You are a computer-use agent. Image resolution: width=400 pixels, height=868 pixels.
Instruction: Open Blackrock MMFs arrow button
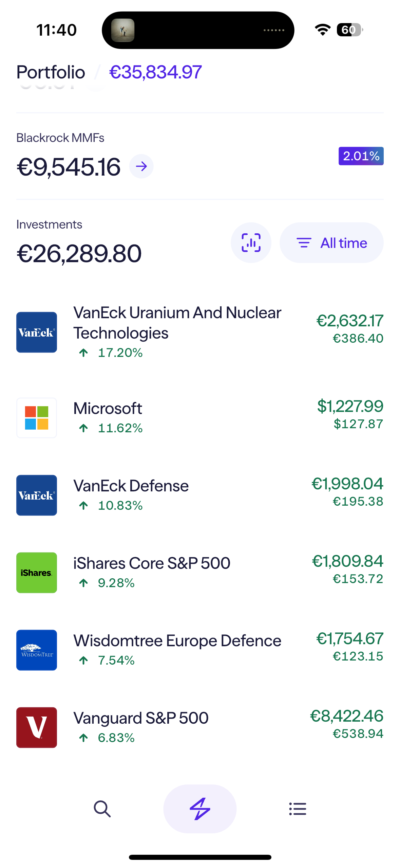pyautogui.click(x=141, y=166)
